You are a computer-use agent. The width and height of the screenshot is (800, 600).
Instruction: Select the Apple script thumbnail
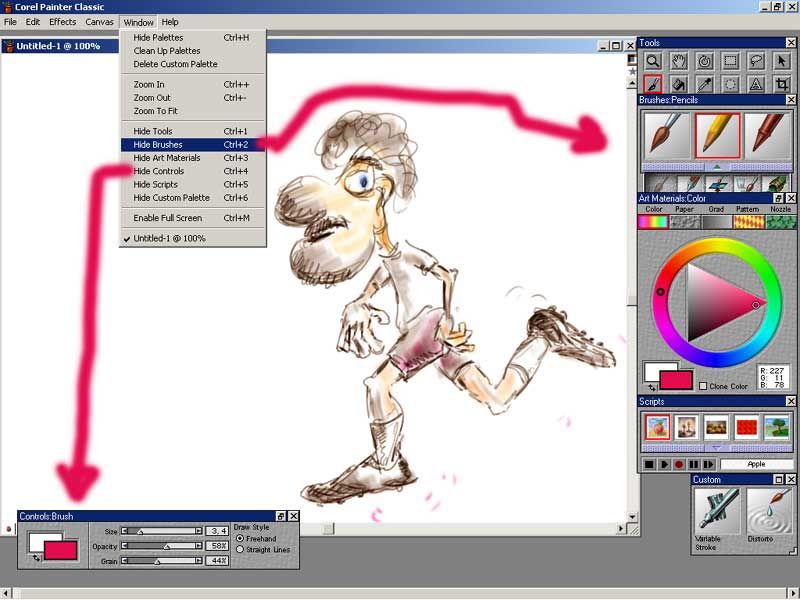coord(657,427)
